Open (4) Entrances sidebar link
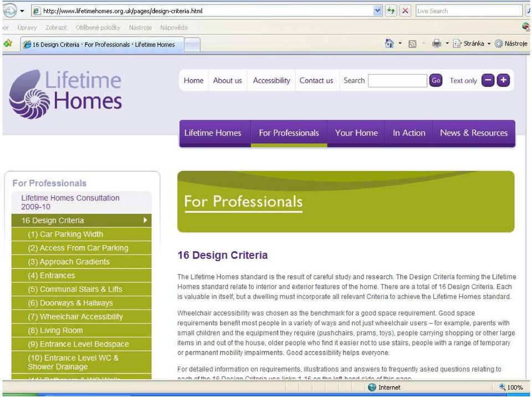The width and height of the screenshot is (532, 397). click(81, 276)
